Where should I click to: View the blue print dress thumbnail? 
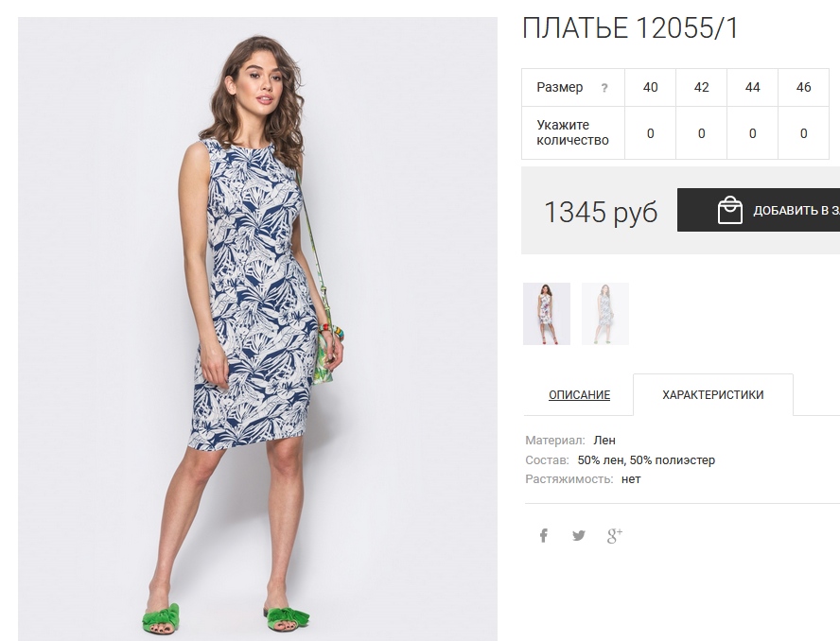605,314
